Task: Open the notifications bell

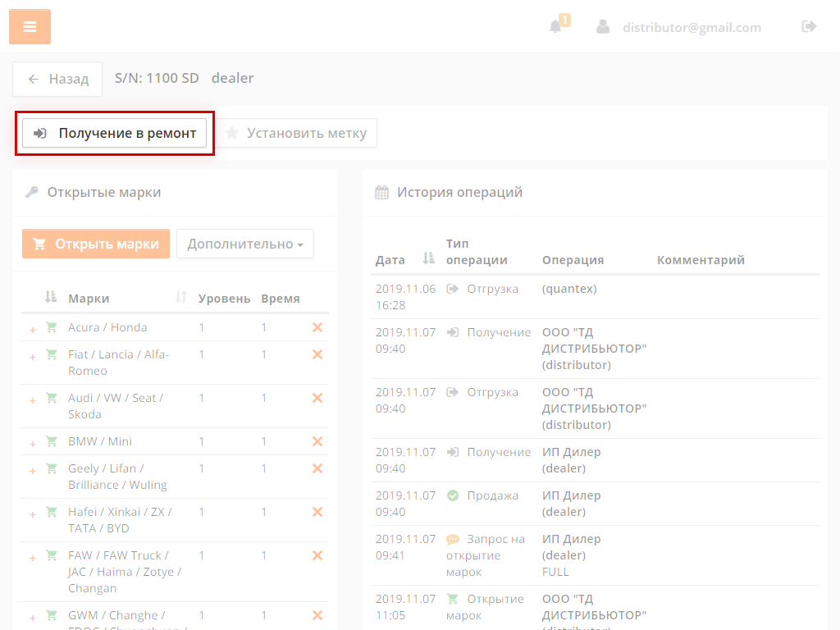Action: click(556, 26)
